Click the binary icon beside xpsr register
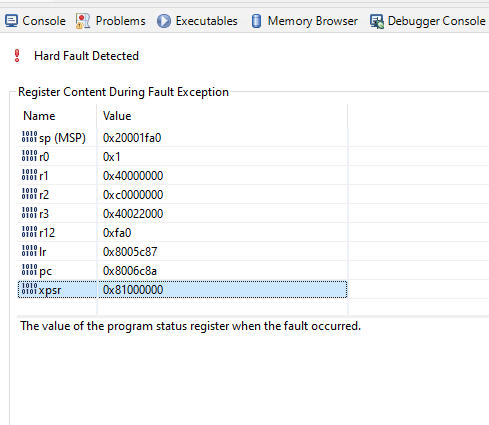The height and width of the screenshot is (425, 489). coord(29,289)
